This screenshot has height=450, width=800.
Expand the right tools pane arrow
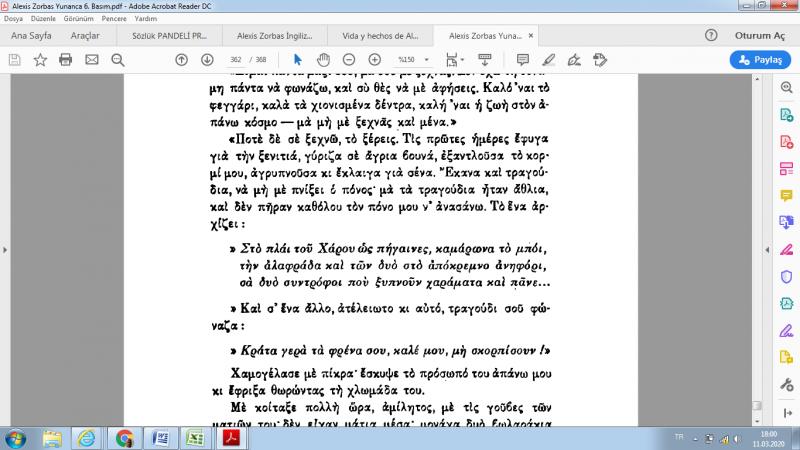point(787,413)
